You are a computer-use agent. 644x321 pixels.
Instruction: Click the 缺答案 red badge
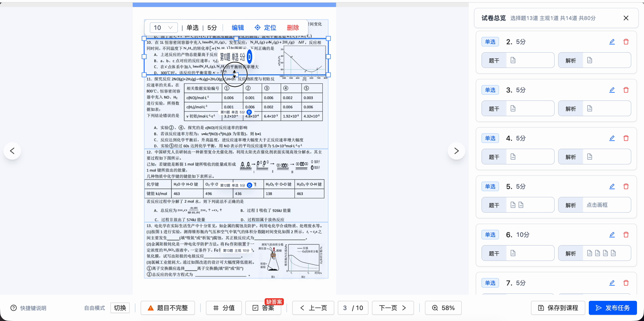274,302
